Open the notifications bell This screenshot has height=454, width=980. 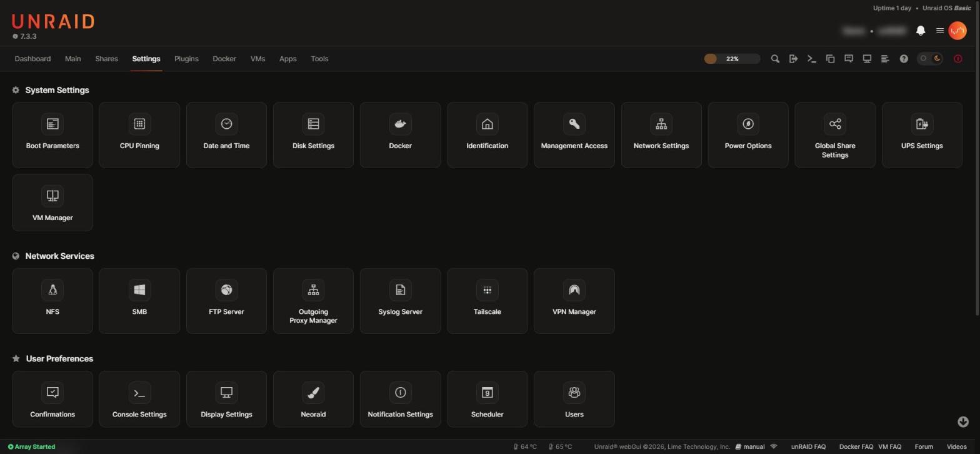921,31
